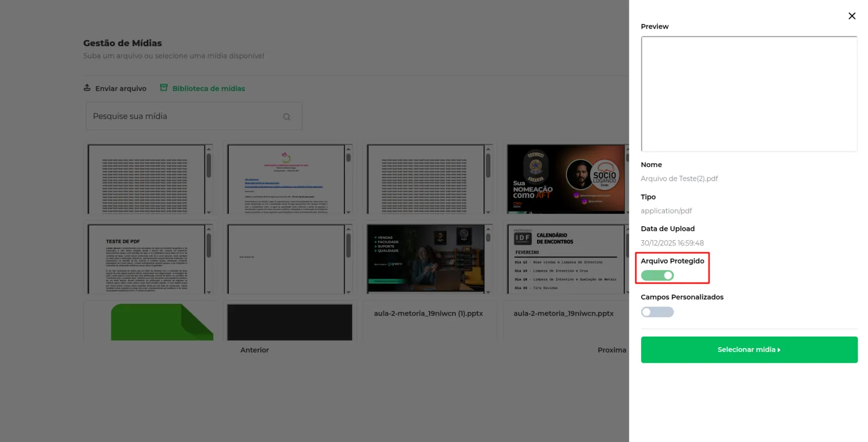Turn off the Arquivo Protegido switch
The image size is (868, 442).
(657, 276)
